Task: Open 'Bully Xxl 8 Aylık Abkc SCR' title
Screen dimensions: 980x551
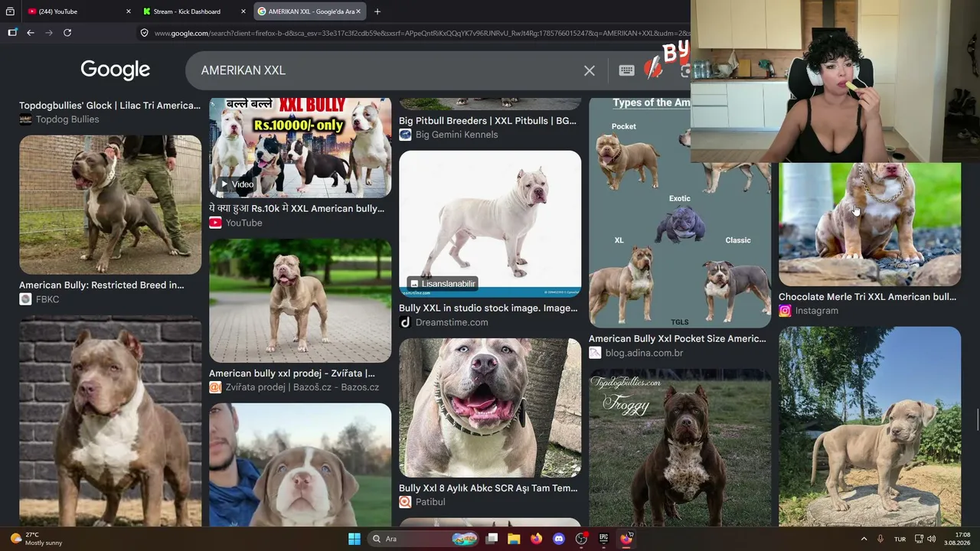Action: 488,487
